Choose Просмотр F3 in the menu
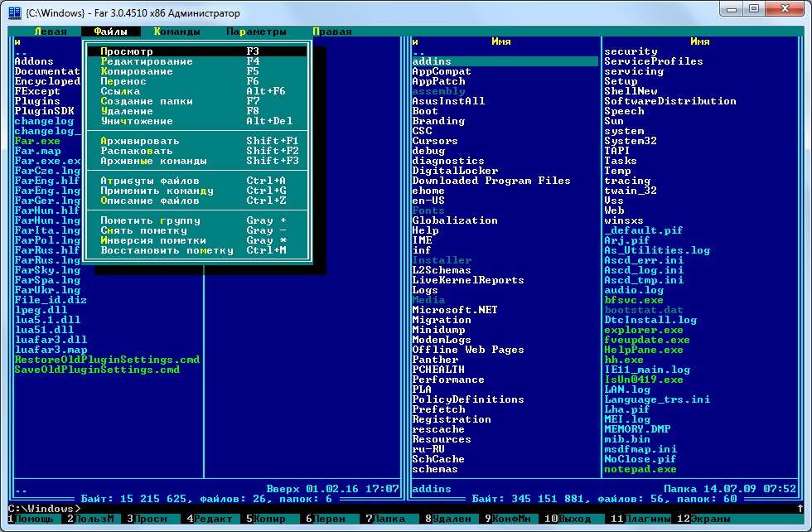This screenshot has width=812, height=532. (x=197, y=51)
